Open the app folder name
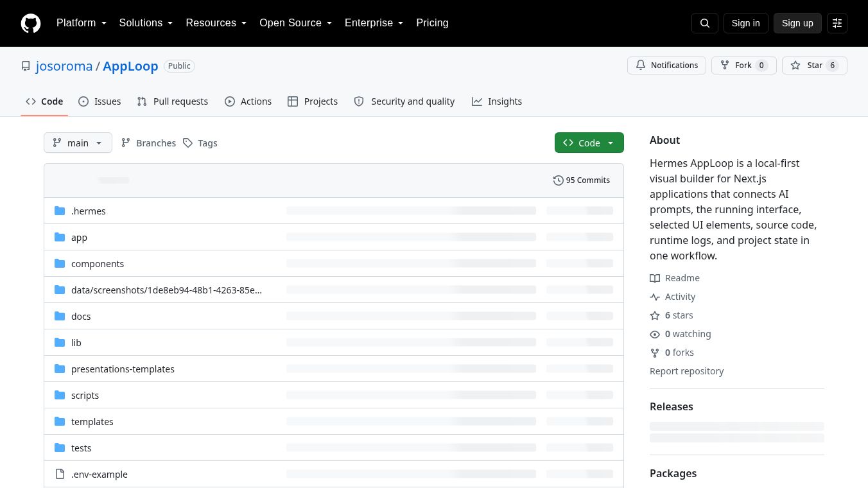This screenshot has height=488, width=868. [x=79, y=237]
